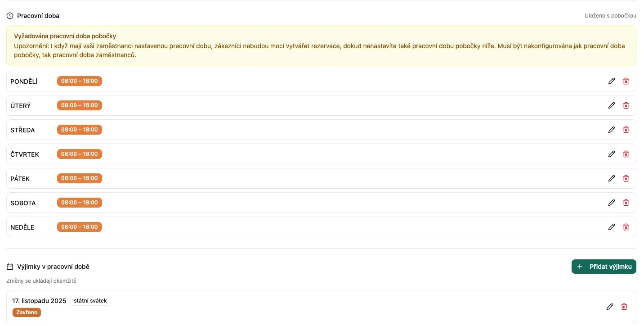The width and height of the screenshot is (644, 326).
Task: Edit the 17. listopadu 2025 exception
Action: tap(609, 307)
